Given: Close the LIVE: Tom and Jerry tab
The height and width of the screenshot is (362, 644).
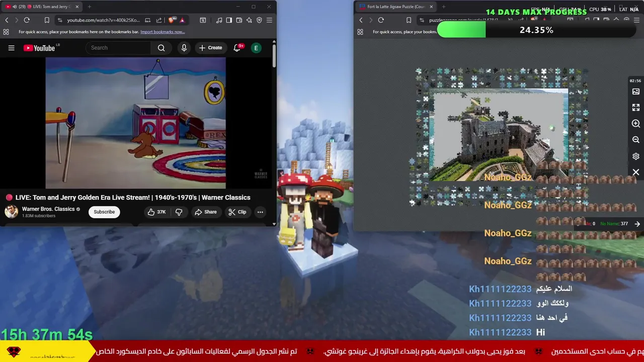Looking at the screenshot, I should tap(77, 7).
